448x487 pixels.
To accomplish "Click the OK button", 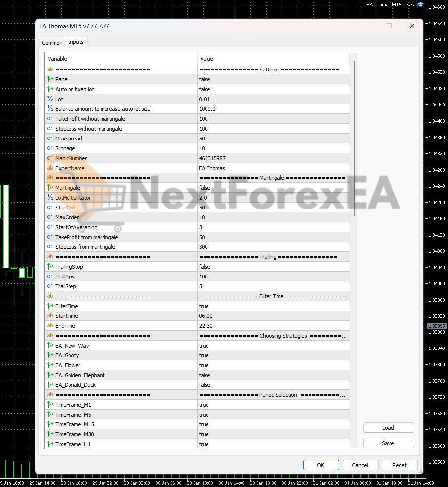I will coord(321,465).
